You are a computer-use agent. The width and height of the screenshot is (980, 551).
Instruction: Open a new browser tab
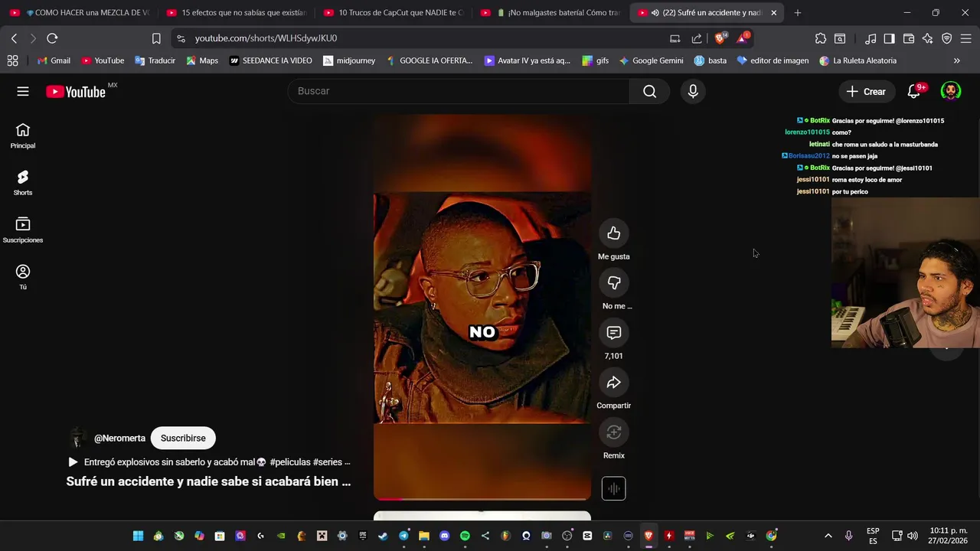[x=797, y=12]
